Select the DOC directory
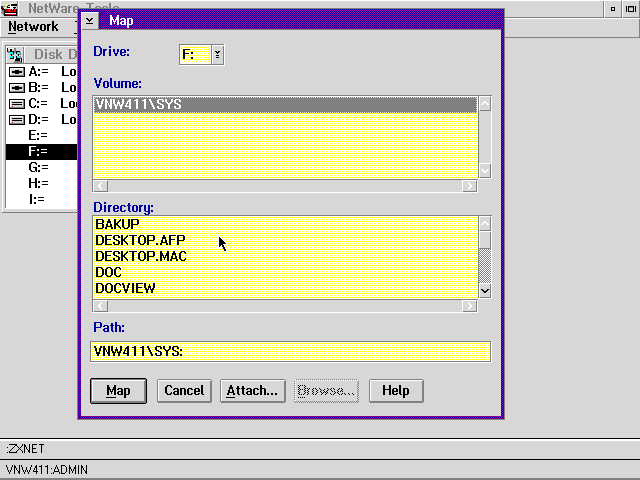Image resolution: width=640 pixels, height=480 pixels. point(285,272)
